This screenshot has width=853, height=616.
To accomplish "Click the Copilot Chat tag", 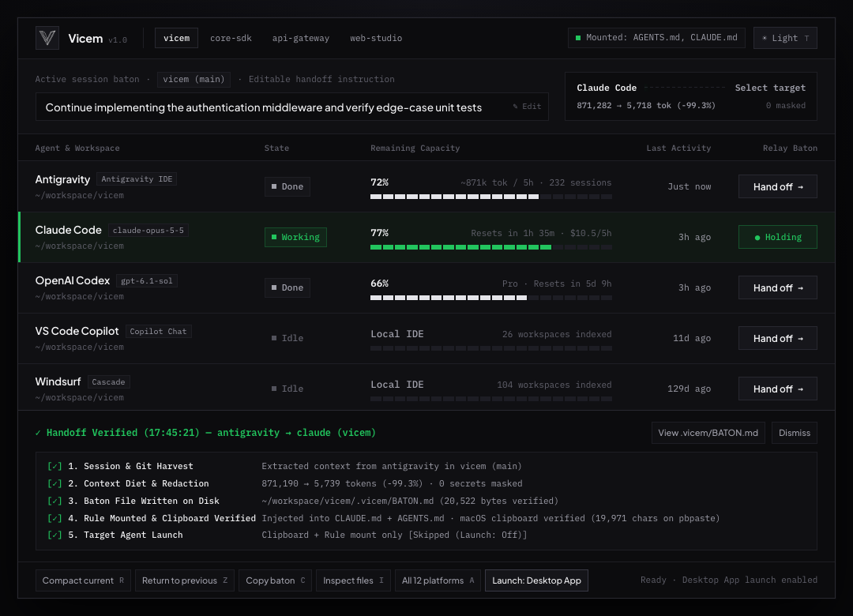I will [x=158, y=332].
